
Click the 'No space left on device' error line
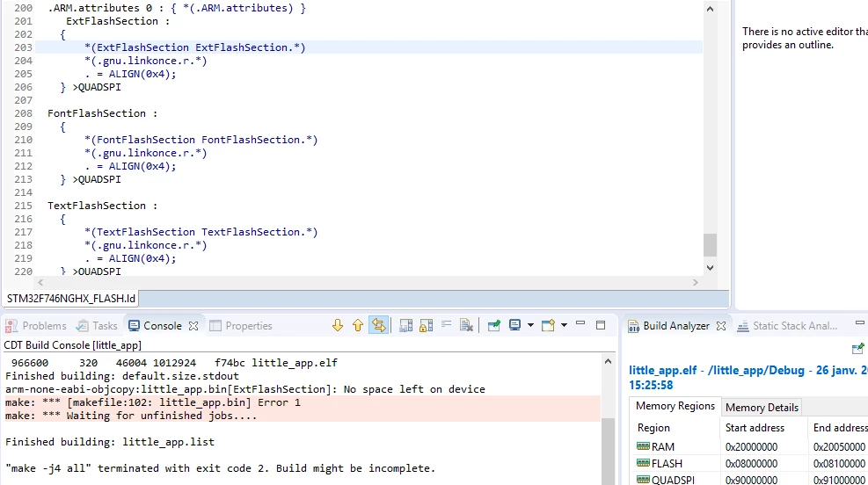click(245, 389)
